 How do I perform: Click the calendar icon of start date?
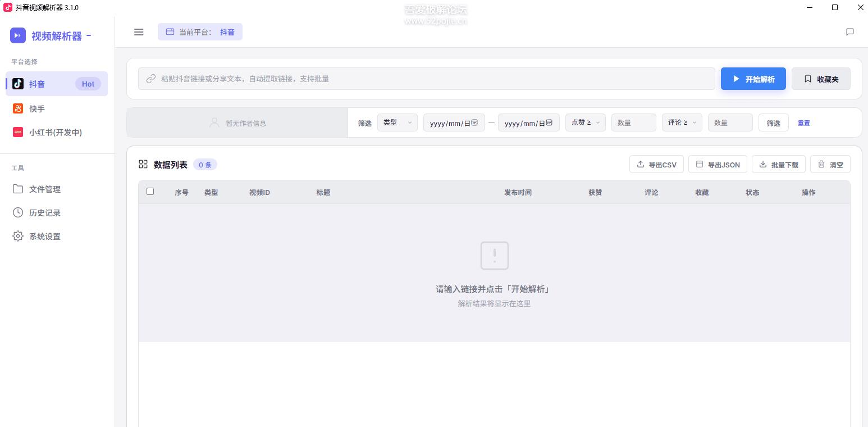coord(474,122)
